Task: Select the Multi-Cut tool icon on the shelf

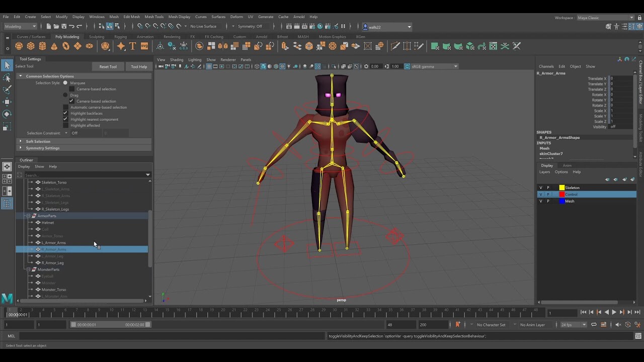Action: [395, 46]
